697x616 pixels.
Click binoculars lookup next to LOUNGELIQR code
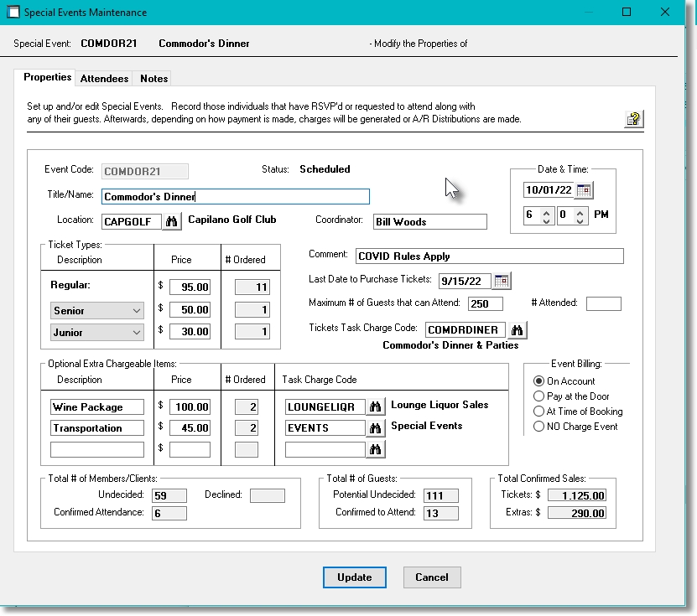pos(377,406)
